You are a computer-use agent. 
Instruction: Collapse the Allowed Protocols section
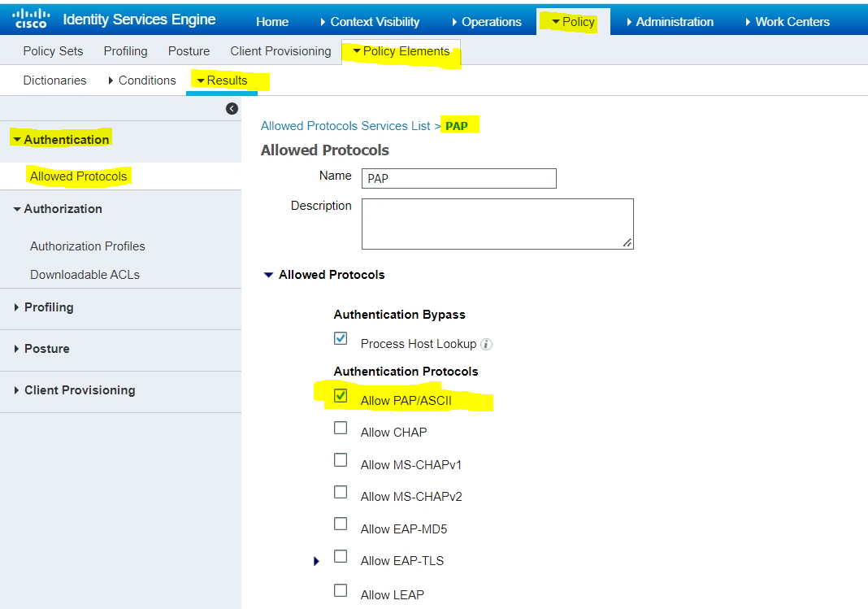pos(268,275)
